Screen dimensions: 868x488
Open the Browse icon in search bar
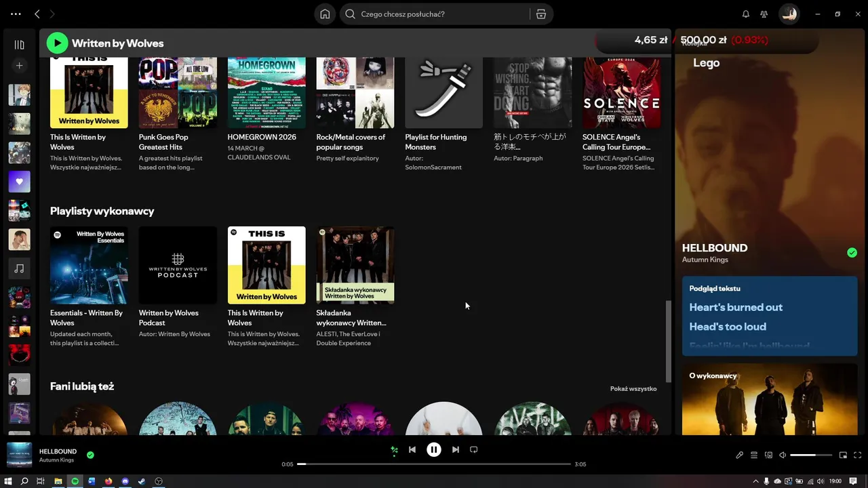coord(541,14)
